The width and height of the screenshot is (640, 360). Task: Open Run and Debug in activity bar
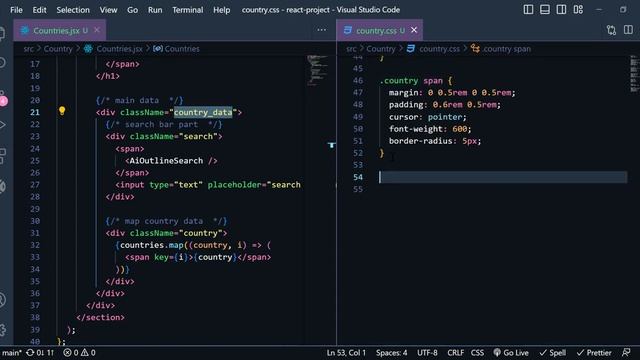pos(3,124)
